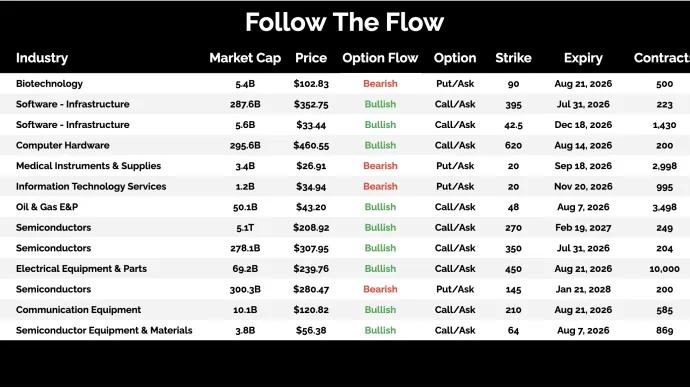Sort by the Market Cap column header
Screen dimensions: 690x388
click(x=245, y=58)
